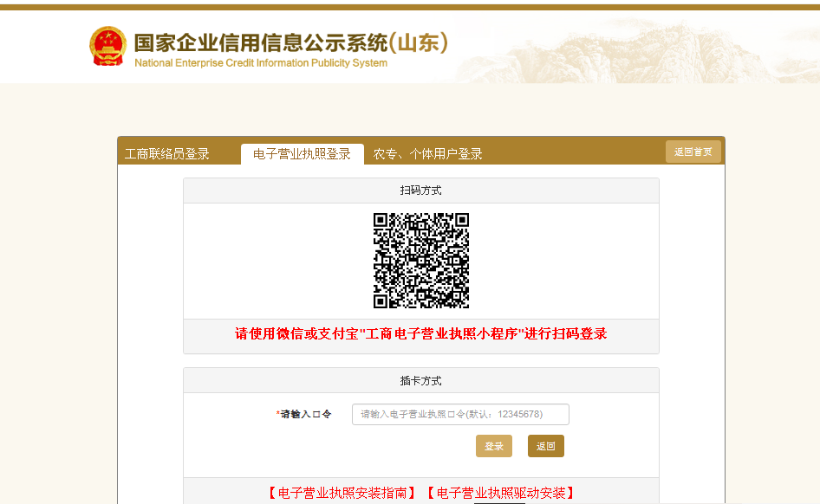This screenshot has height=504, width=820.
Task: Click the 登录 button
Action: (x=494, y=446)
